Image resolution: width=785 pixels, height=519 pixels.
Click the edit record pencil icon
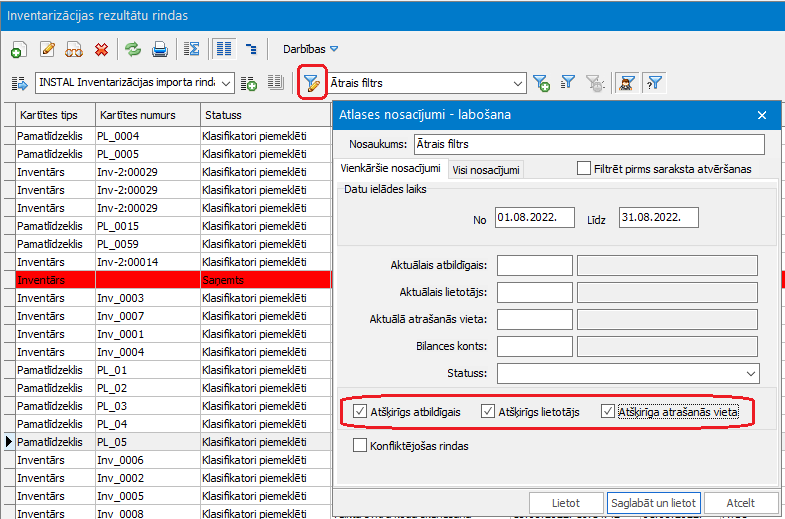46,48
